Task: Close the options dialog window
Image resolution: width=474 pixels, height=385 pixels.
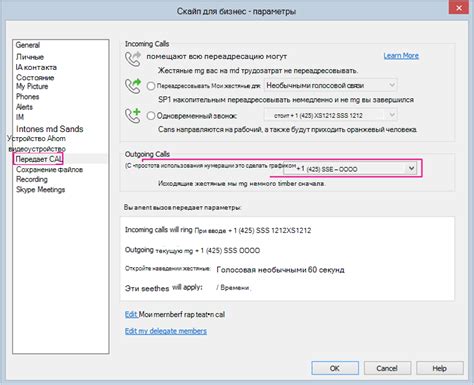Action: pyautogui.click(x=459, y=7)
